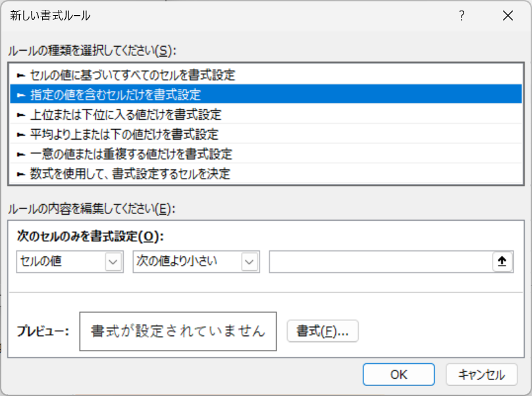Click arrow bullet beside 平均より上または下 rule
The image size is (532, 396).
[21, 135]
